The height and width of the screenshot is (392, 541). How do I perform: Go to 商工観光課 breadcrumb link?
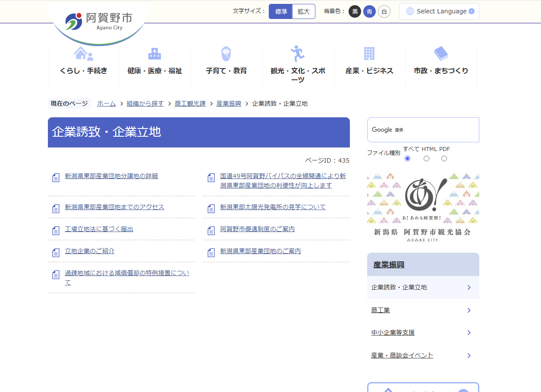click(190, 103)
